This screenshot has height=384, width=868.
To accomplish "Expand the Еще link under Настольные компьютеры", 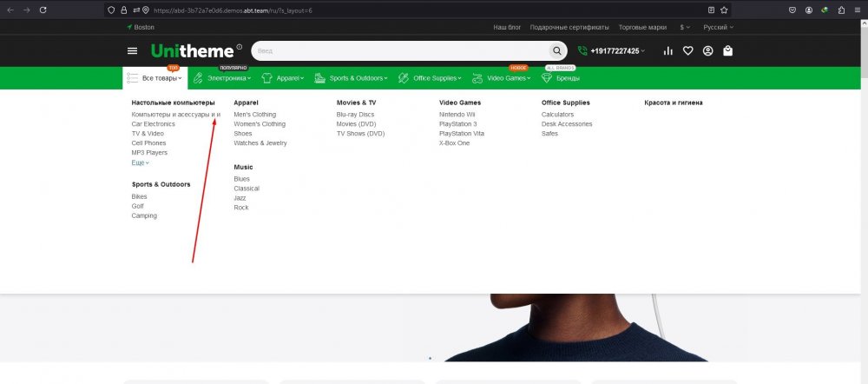I will [x=140, y=162].
